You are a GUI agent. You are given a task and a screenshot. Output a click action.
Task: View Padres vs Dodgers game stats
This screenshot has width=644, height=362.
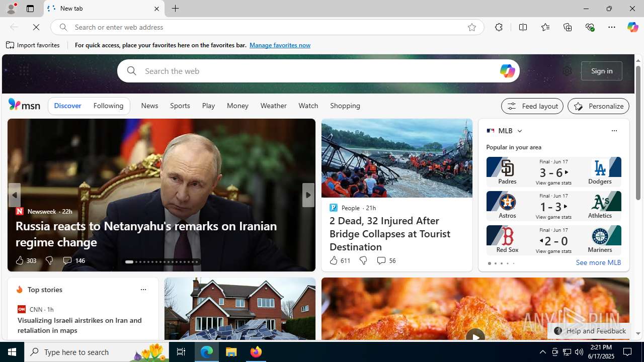point(553,172)
